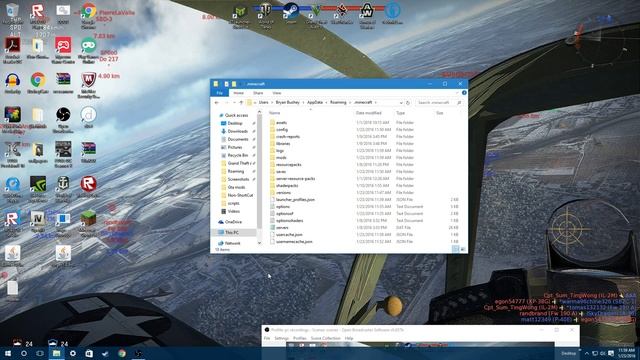Open Chrome from the taskbar
This screenshot has width=640, height=360.
(122, 353)
